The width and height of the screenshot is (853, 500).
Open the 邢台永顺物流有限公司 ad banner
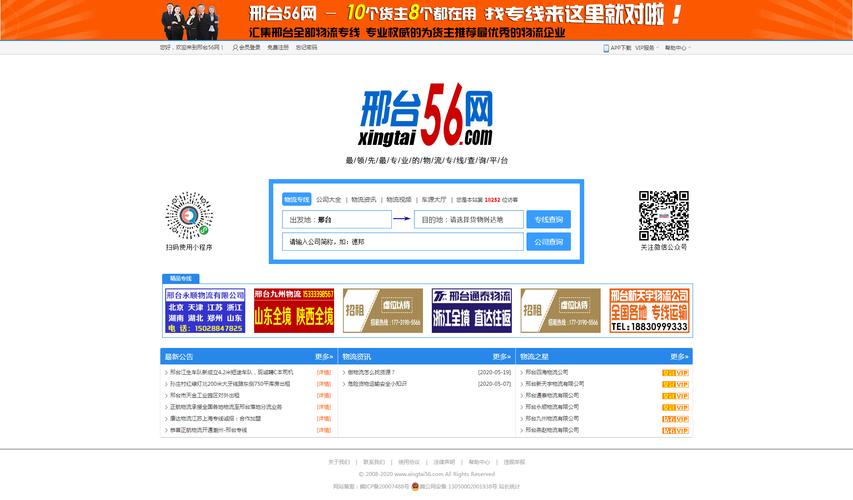point(205,311)
